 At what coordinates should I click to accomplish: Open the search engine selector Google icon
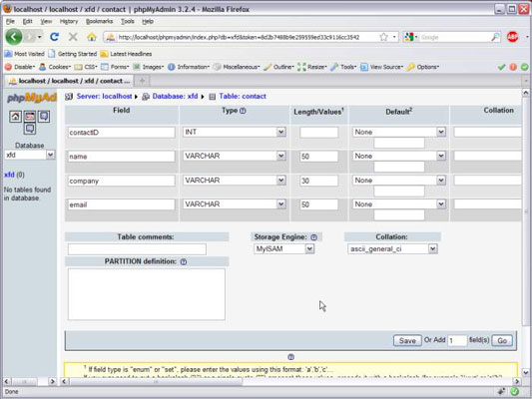pyautogui.click(x=410, y=37)
